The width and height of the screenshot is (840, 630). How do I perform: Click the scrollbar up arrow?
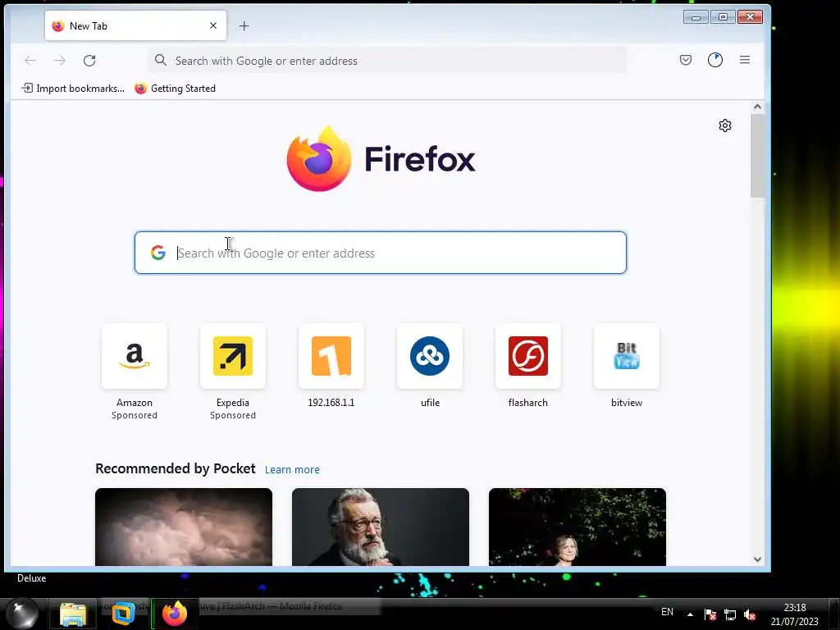point(757,107)
